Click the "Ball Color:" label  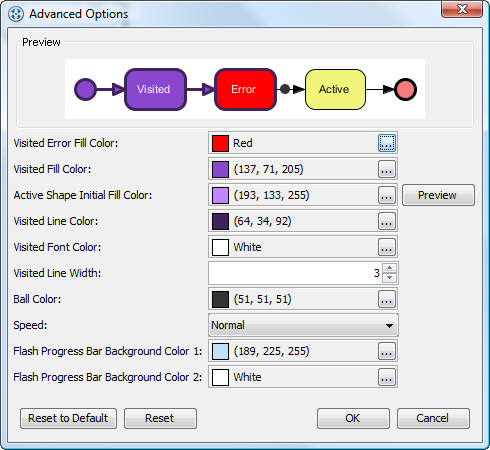point(37,299)
